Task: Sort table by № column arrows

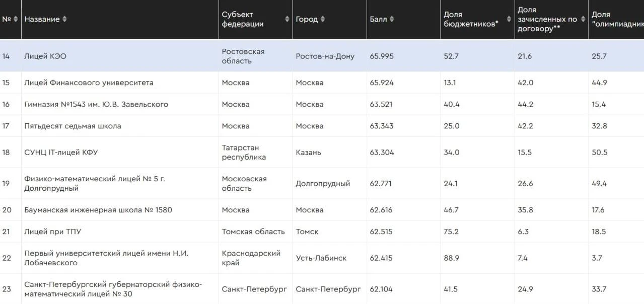Action: coord(15,19)
